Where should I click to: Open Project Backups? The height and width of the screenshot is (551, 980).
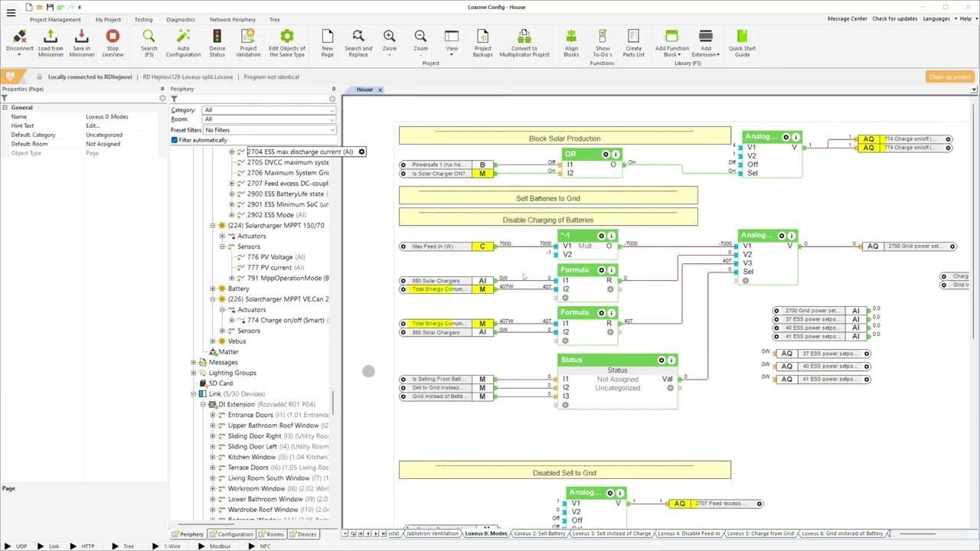482,43
